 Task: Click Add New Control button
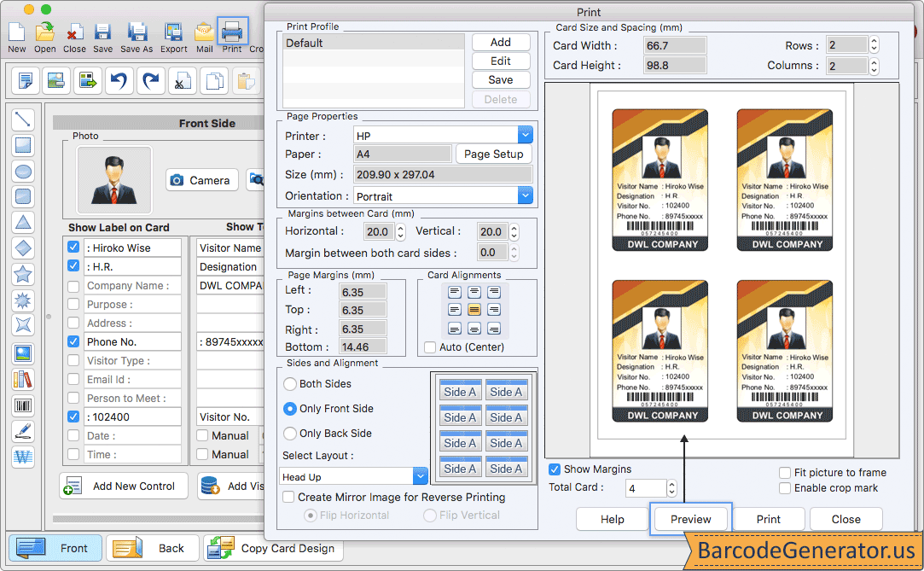click(124, 487)
